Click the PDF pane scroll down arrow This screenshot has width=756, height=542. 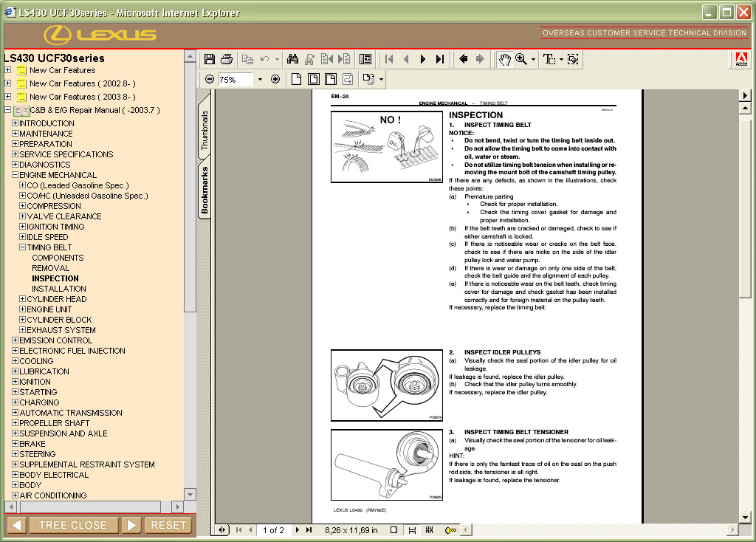(745, 518)
